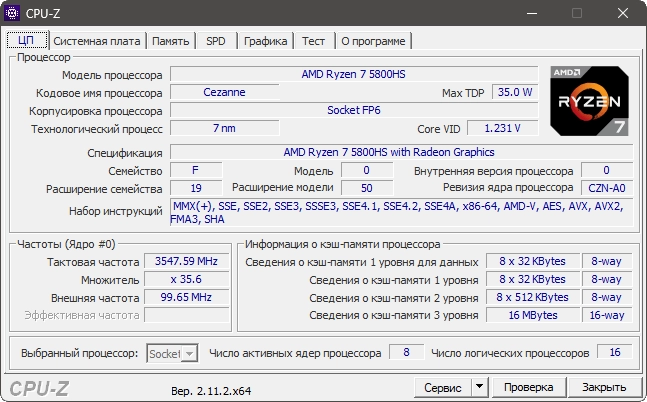Open the Память tab
Screen dimensions: 647x402
(x=170, y=41)
